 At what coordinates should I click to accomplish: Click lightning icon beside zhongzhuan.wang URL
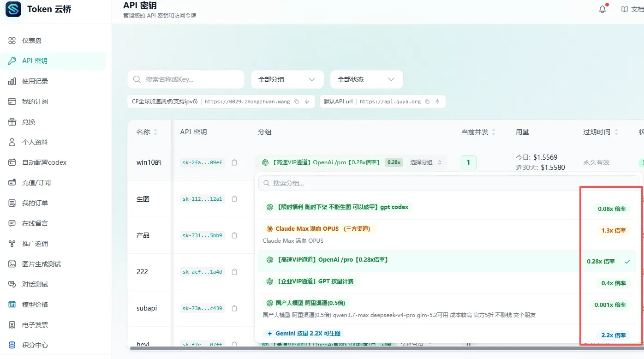307,102
